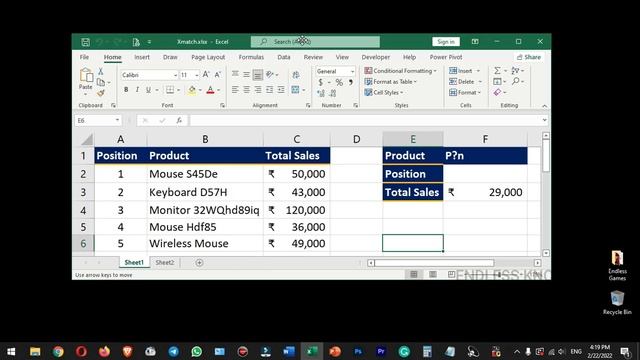640x360 pixels.
Task: Click the Font Color red A swatch
Action: [210, 90]
